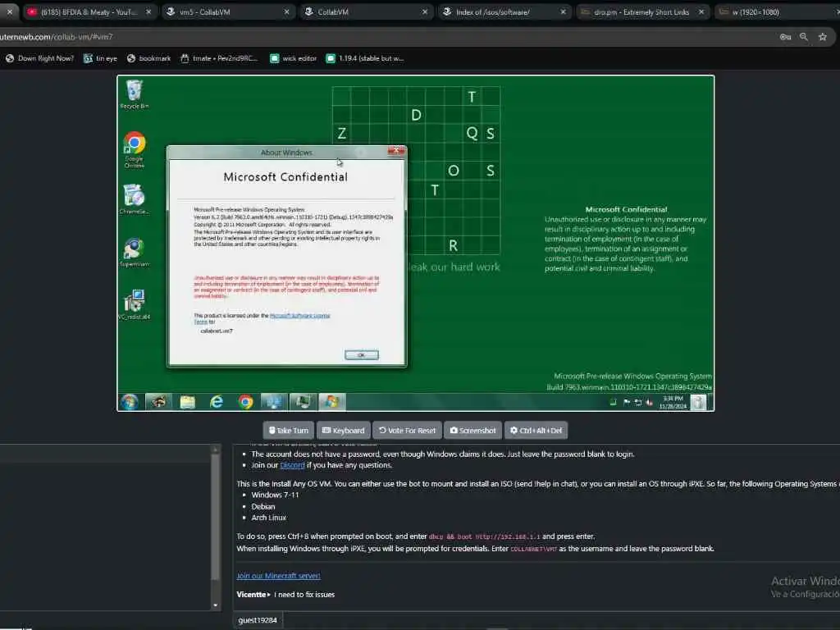Click the user tile at taskbar end
The height and width of the screenshot is (630, 840).
click(698, 402)
